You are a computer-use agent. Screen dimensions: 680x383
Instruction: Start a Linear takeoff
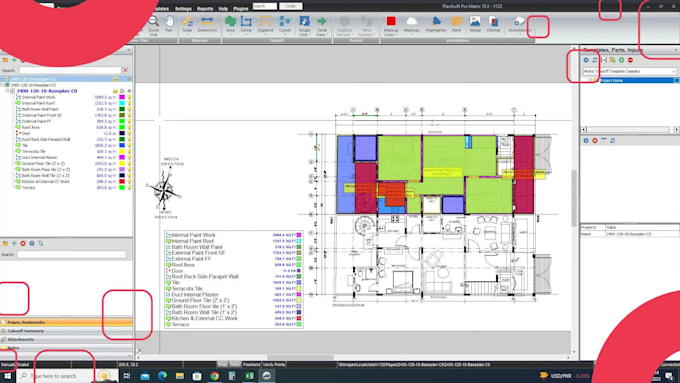coord(246,24)
